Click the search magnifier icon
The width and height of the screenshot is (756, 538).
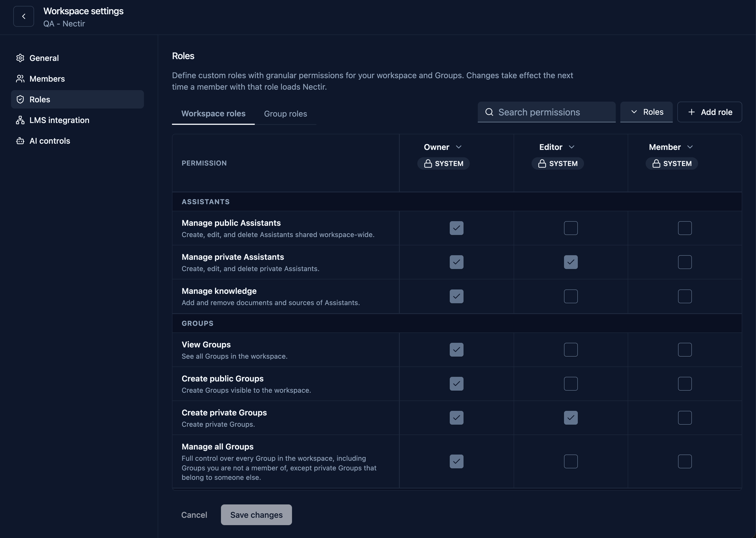pyautogui.click(x=489, y=112)
